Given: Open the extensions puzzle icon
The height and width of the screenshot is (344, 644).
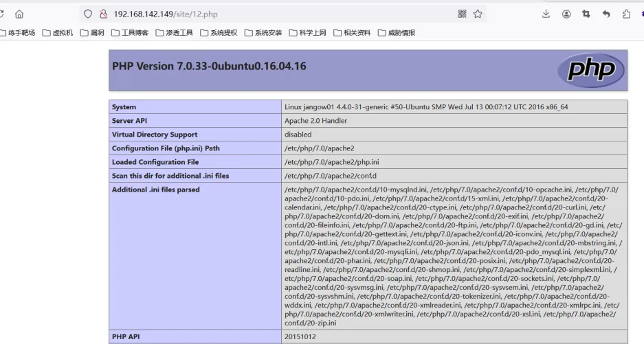Looking at the screenshot, I should [x=626, y=14].
